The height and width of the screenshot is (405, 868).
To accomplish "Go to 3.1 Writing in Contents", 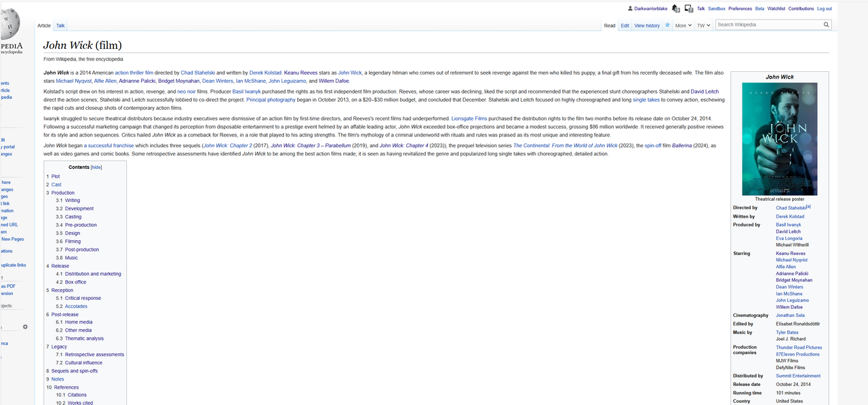I will click(73, 201).
